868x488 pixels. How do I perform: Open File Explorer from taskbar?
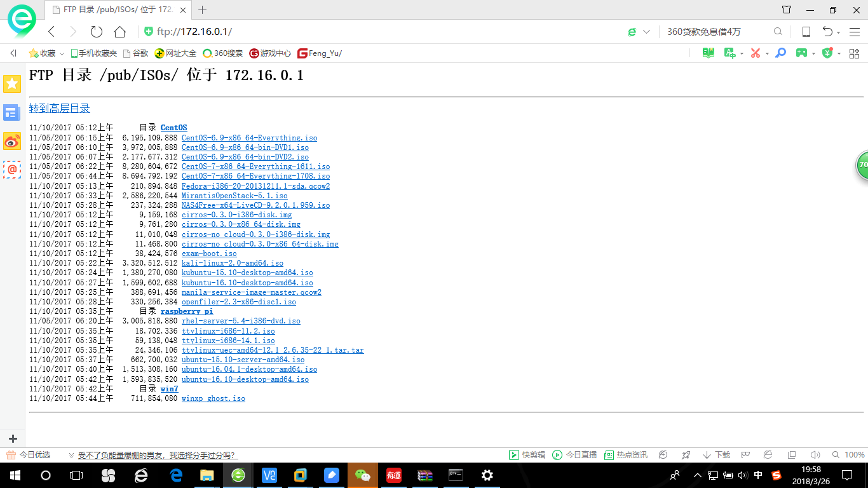(x=207, y=475)
